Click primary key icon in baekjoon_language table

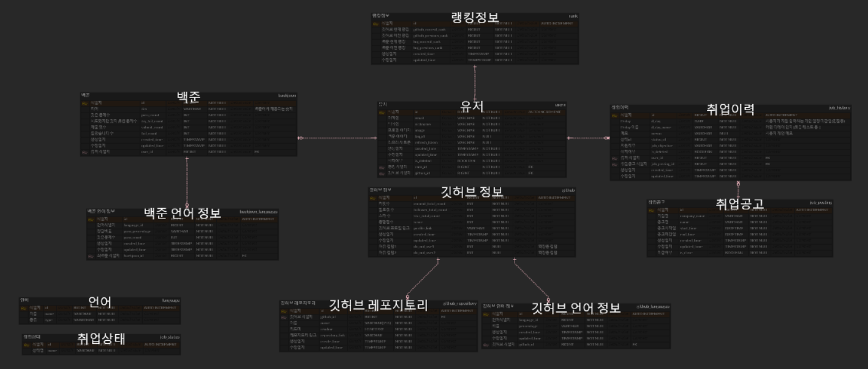click(x=91, y=219)
